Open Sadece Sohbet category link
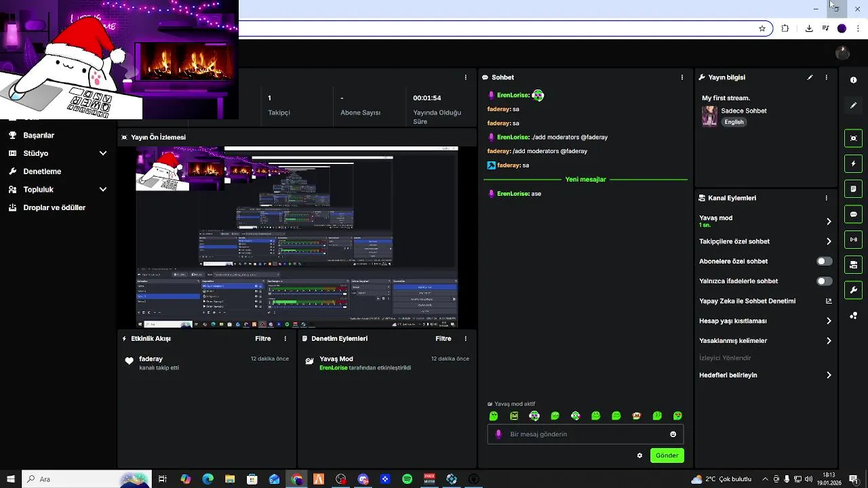Screen dimensions: 868x488 coord(744,110)
